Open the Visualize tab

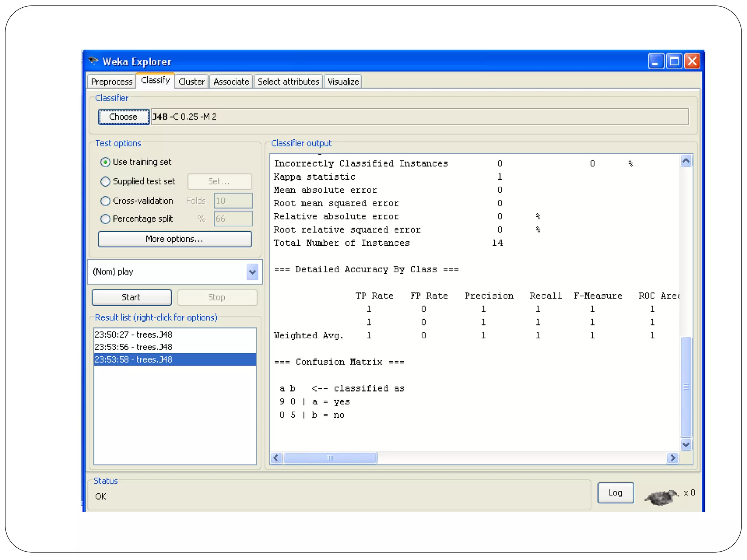point(343,82)
